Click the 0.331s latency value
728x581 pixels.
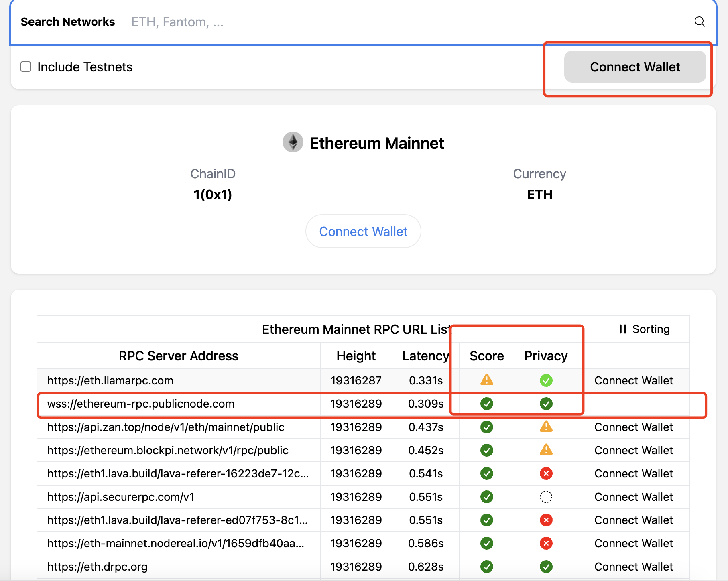pyautogui.click(x=426, y=380)
